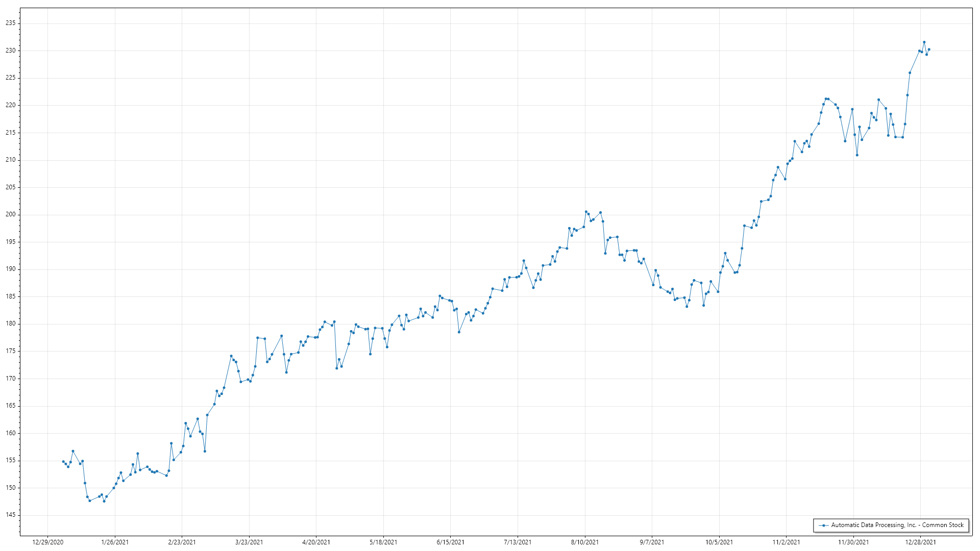The image size is (980, 551).
Task: Select the 5/18/2021 date tick label
Action: 383,542
